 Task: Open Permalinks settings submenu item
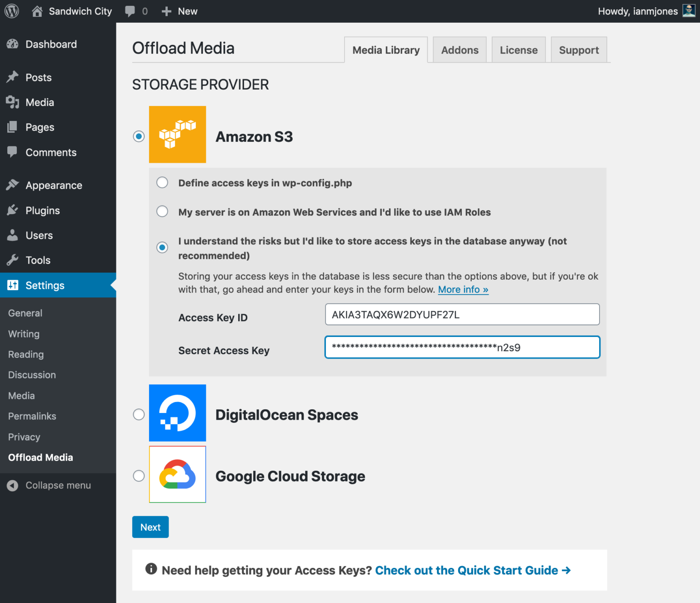click(x=32, y=416)
